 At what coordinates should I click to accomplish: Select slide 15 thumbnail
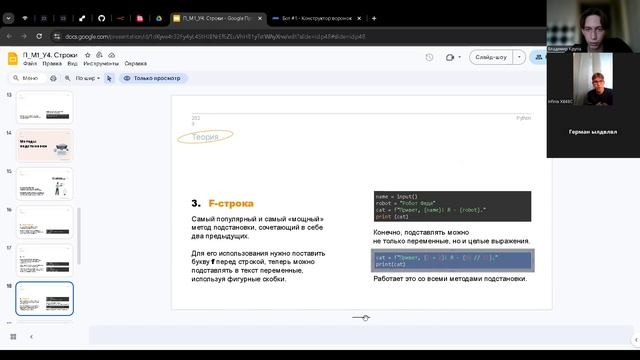(44, 184)
